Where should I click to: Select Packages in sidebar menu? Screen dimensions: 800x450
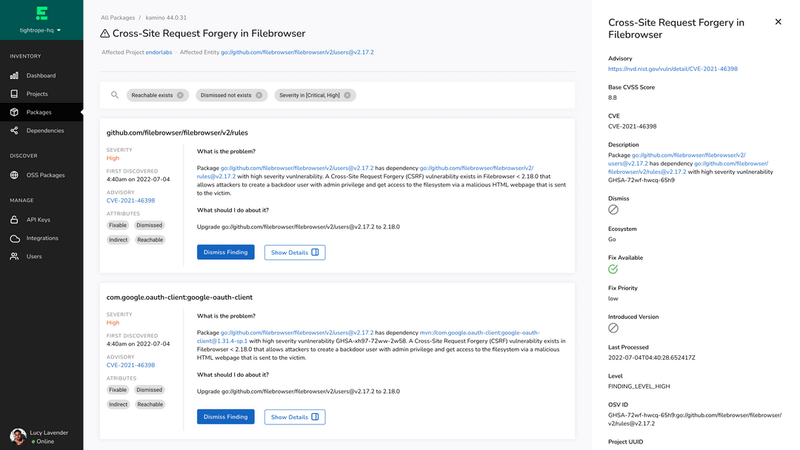(39, 112)
